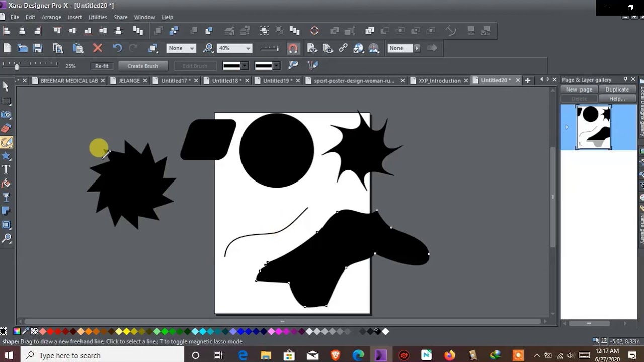This screenshot has height=362, width=644.
Task: Click the link chain icon
Action: tap(343, 48)
